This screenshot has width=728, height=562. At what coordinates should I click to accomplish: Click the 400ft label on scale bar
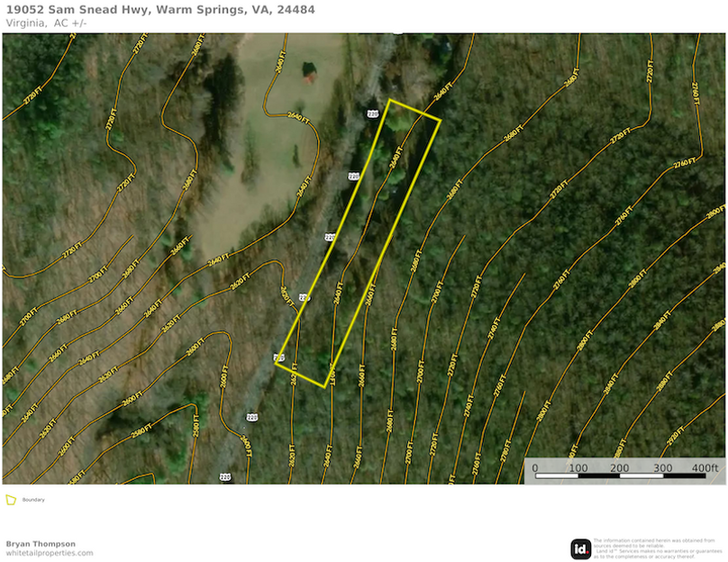(705, 468)
